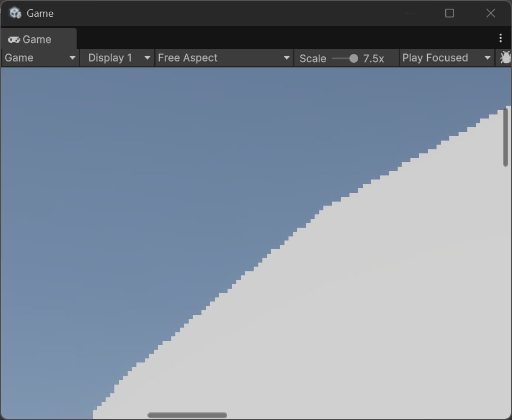Viewport: 512px width, 420px height.
Task: Select the Game tab
Action: (39, 39)
